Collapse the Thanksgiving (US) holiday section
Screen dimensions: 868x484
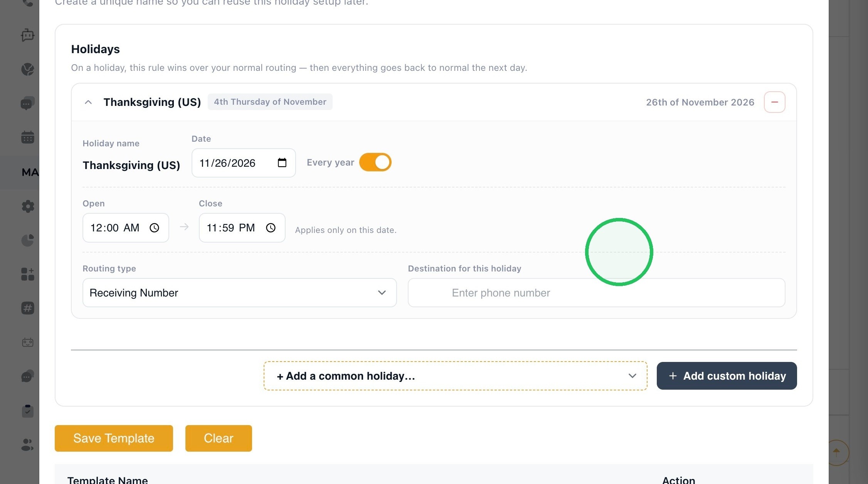coord(88,102)
